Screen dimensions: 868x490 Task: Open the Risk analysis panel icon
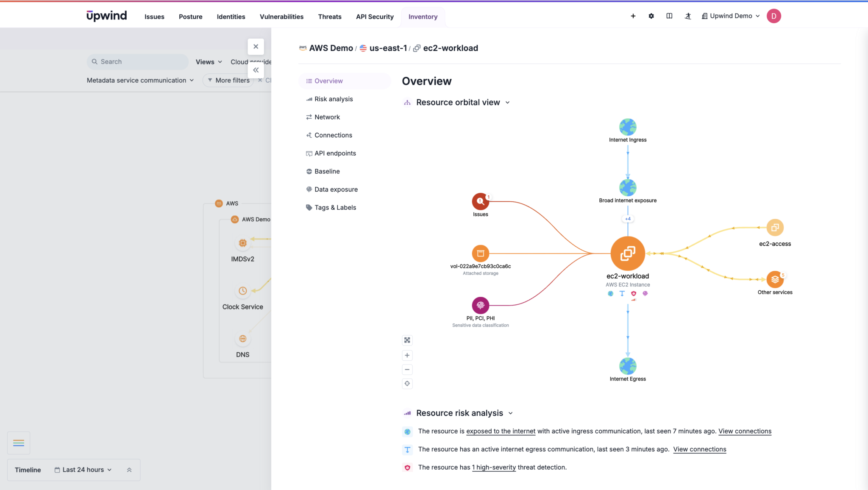click(309, 99)
